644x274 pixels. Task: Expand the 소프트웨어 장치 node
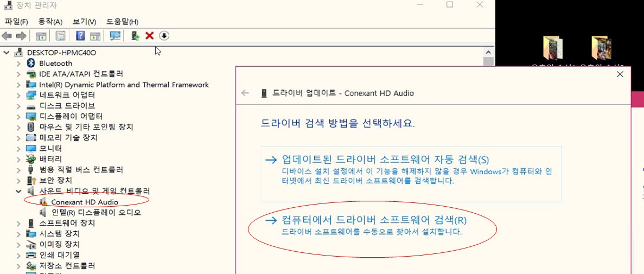(x=18, y=223)
